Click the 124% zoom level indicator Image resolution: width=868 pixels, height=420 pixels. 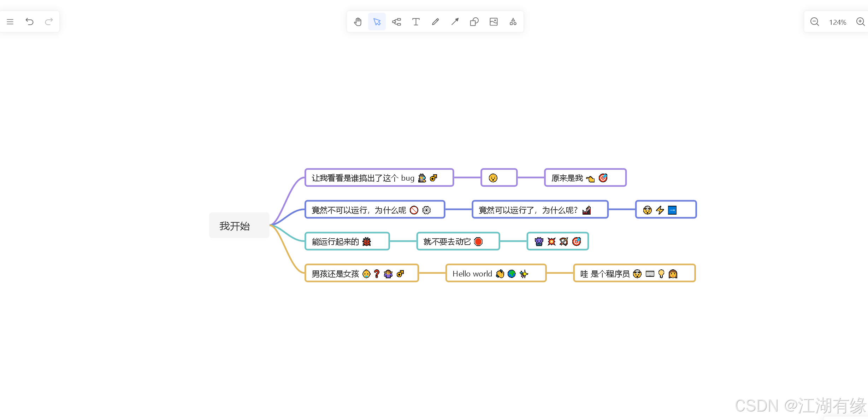pos(837,22)
